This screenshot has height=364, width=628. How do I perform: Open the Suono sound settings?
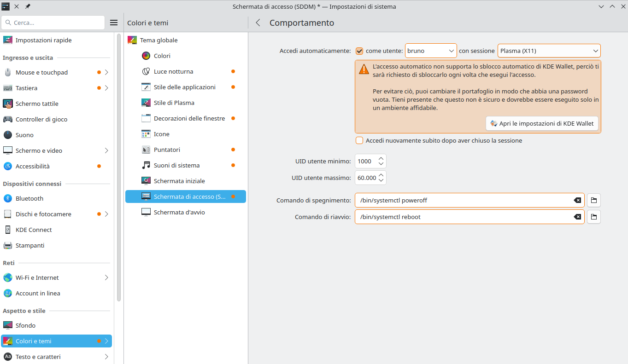(56, 135)
